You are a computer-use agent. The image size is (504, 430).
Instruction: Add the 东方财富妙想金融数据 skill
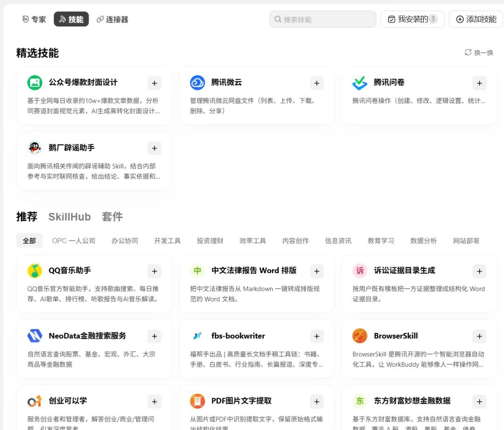[x=479, y=402]
